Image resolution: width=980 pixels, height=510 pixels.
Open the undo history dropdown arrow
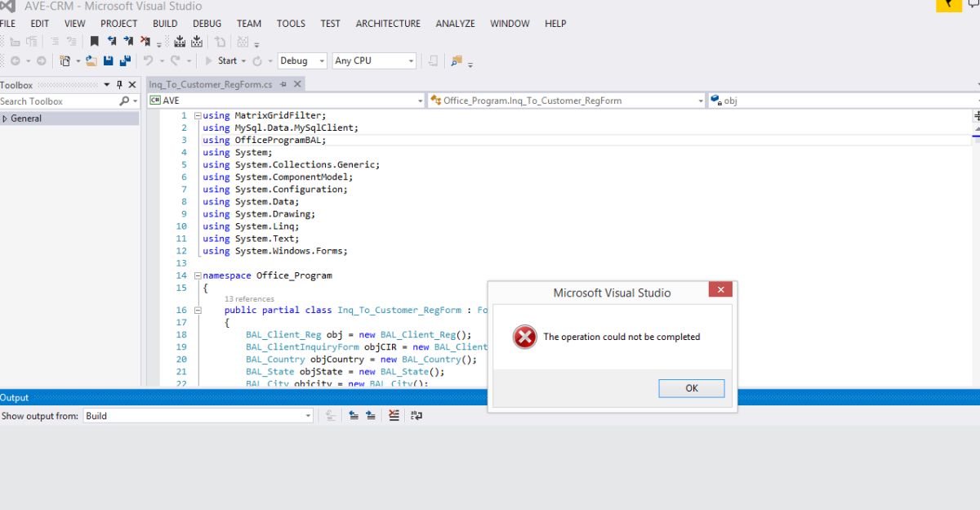pos(162,60)
